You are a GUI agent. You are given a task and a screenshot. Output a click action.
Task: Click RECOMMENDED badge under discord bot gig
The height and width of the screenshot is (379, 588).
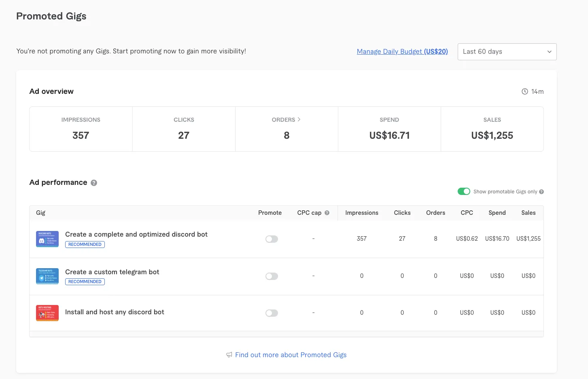[85, 244]
